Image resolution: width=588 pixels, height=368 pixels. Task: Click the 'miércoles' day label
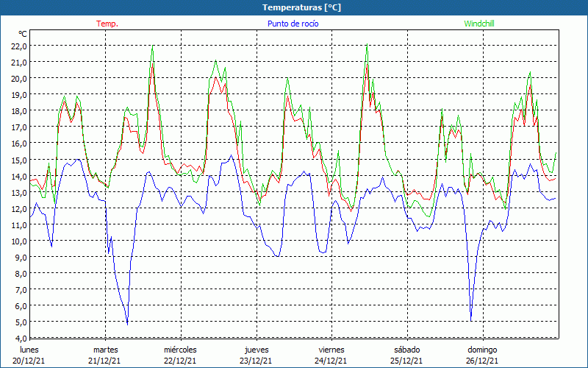pyautogui.click(x=180, y=350)
